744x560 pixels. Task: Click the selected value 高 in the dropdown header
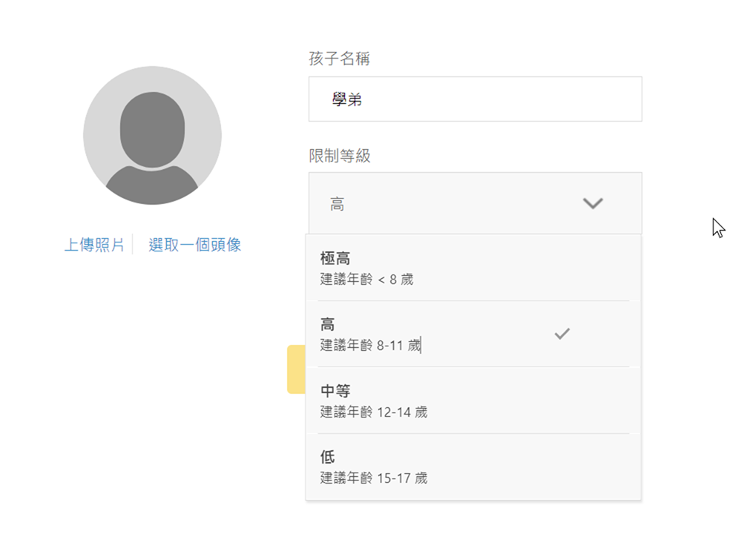338,205
